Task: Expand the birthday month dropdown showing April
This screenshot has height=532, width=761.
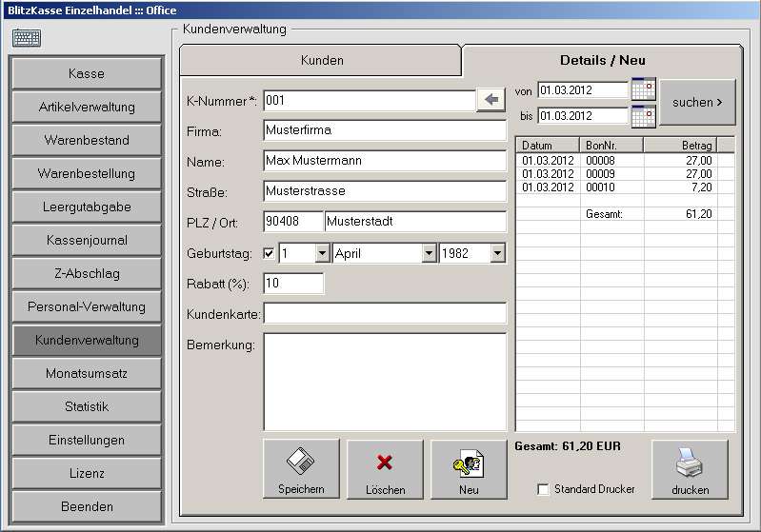Action: (429, 253)
